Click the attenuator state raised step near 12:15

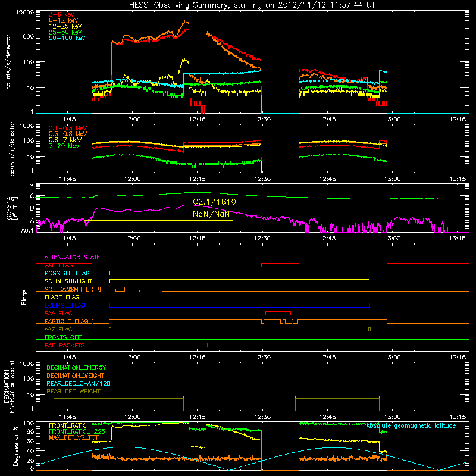pos(198,255)
